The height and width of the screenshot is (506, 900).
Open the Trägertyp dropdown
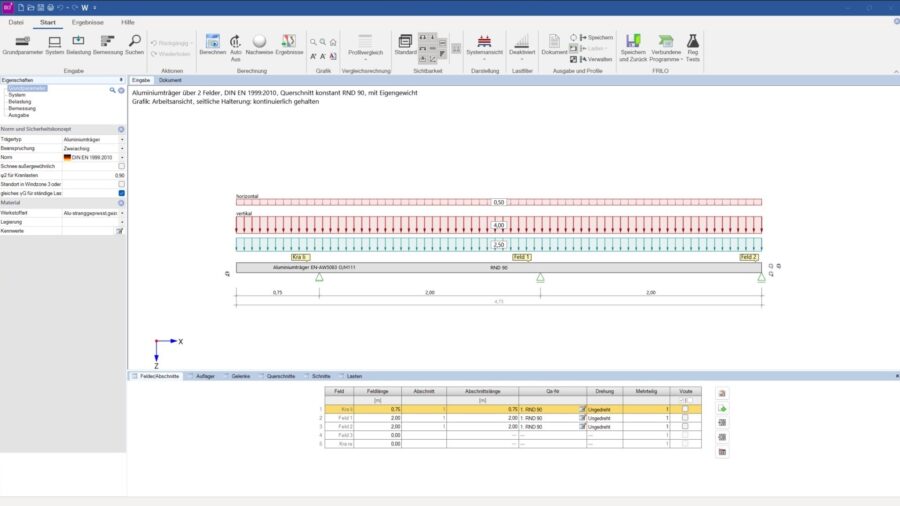[122, 139]
